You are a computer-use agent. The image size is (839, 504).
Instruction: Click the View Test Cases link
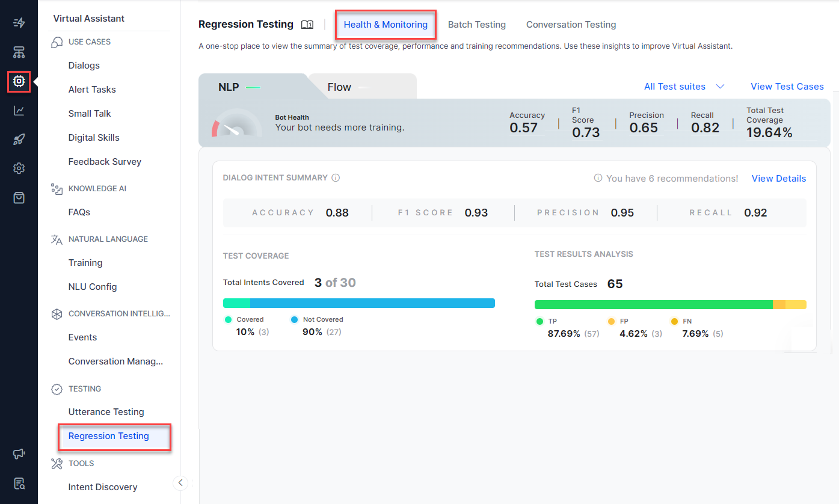coord(787,87)
